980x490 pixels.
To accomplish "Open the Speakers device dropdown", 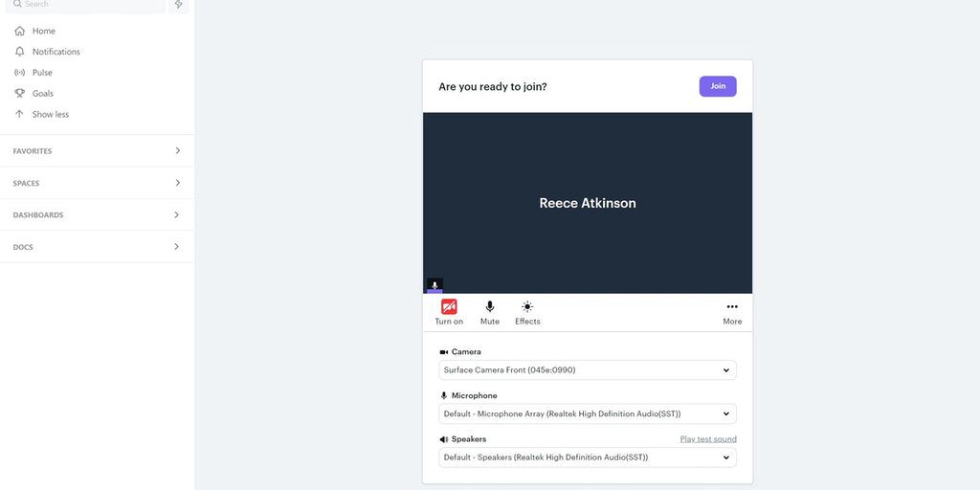I will 587,457.
